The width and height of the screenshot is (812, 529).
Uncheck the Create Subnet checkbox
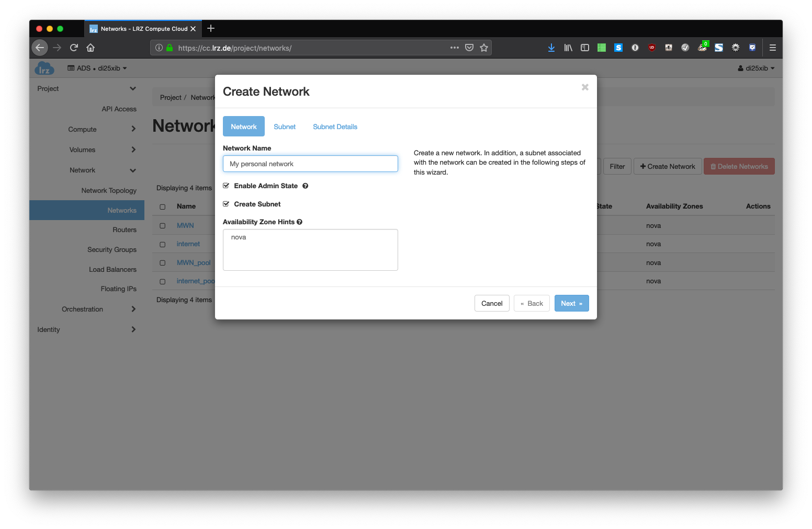click(x=226, y=204)
